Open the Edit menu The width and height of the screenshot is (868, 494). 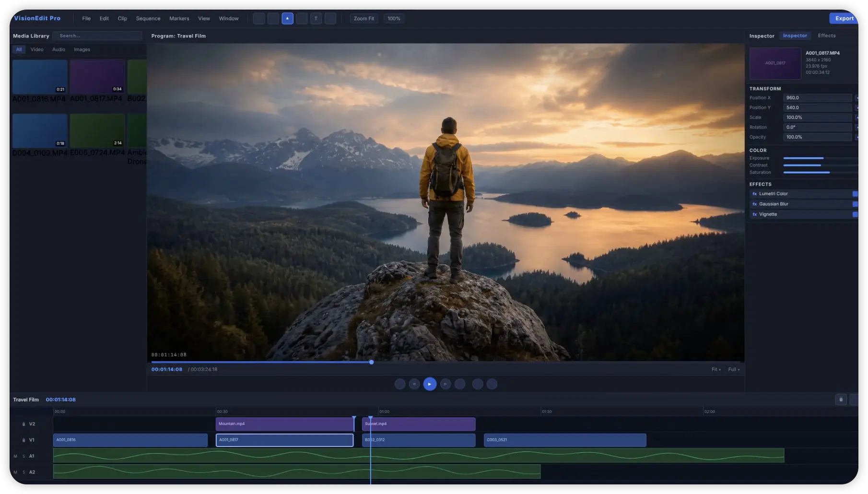click(104, 18)
